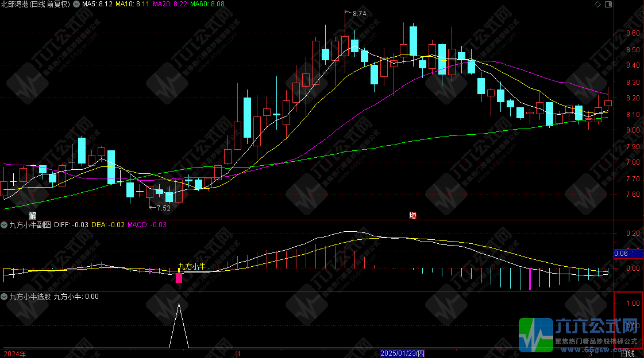
Task: Open dropdown arrow beside 北部湾港 title
Action: click(x=76, y=4)
